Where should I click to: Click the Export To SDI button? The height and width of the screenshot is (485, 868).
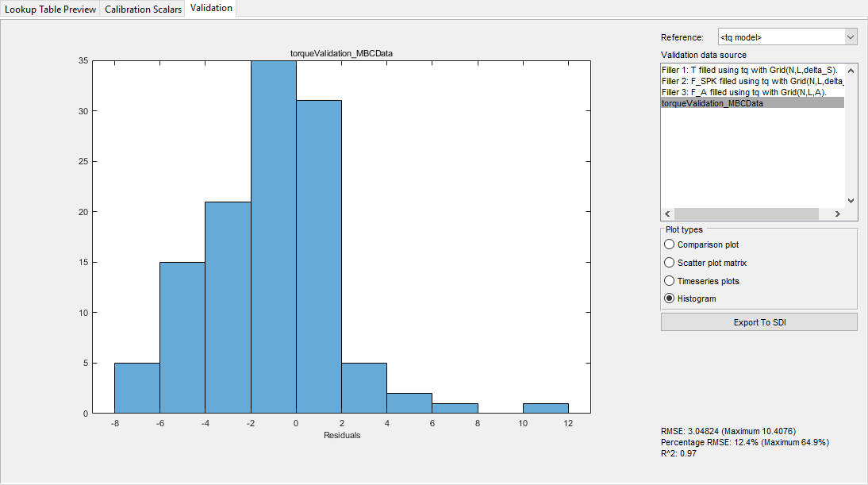point(759,321)
